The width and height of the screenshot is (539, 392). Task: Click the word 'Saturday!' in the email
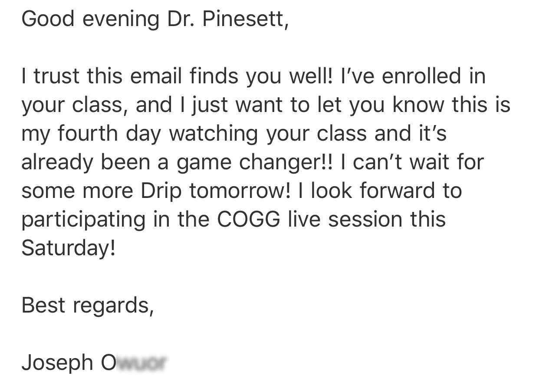[x=69, y=249]
